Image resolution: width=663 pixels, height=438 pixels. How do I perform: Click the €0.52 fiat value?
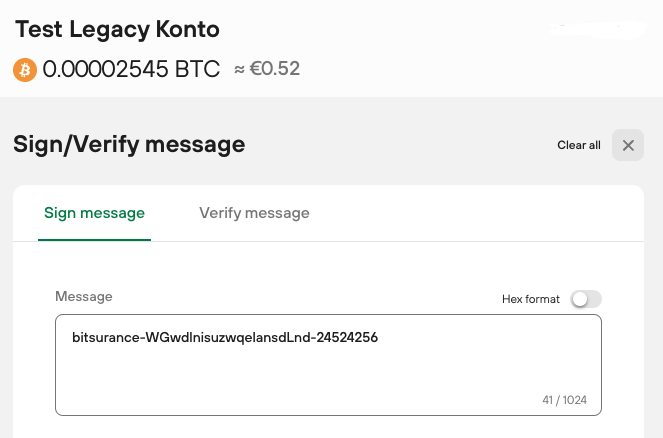275,70
